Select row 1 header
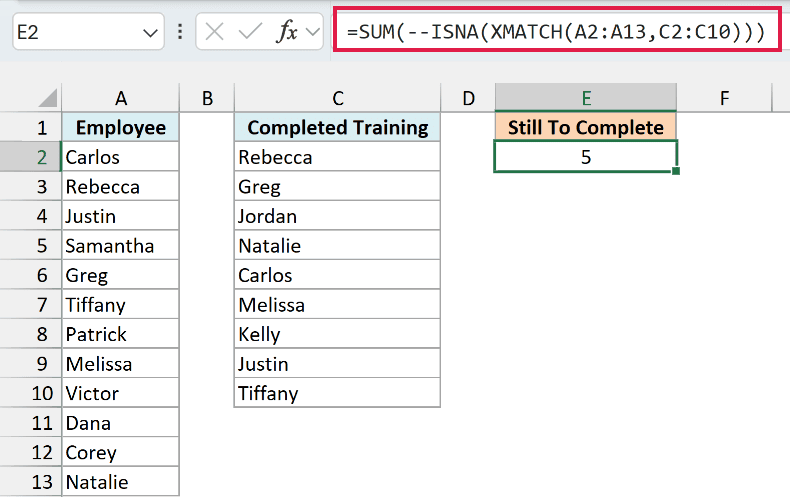This screenshot has height=497, width=790. 30,127
